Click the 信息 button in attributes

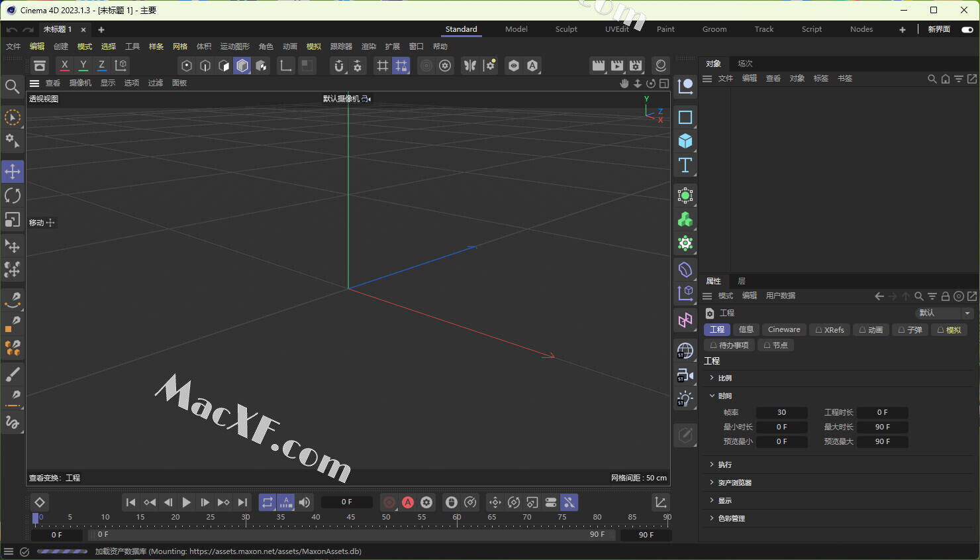coord(746,329)
